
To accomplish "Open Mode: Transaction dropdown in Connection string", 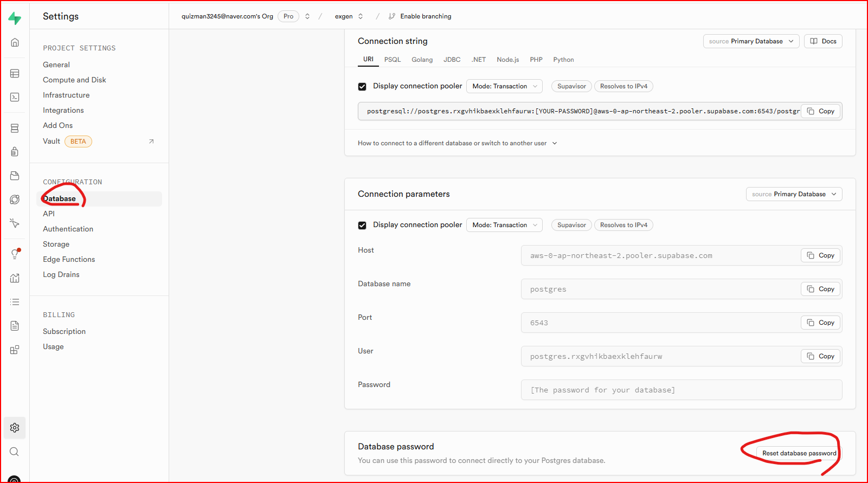I will (x=504, y=86).
